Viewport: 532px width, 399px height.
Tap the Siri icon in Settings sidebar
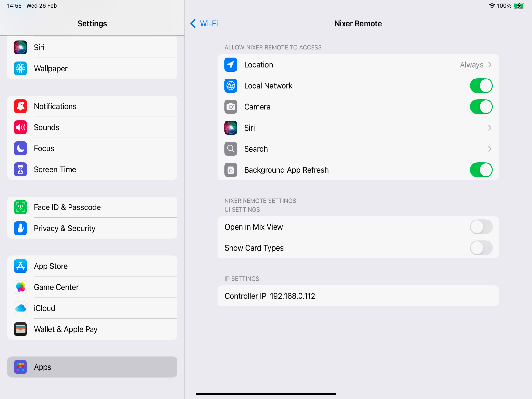(x=20, y=47)
